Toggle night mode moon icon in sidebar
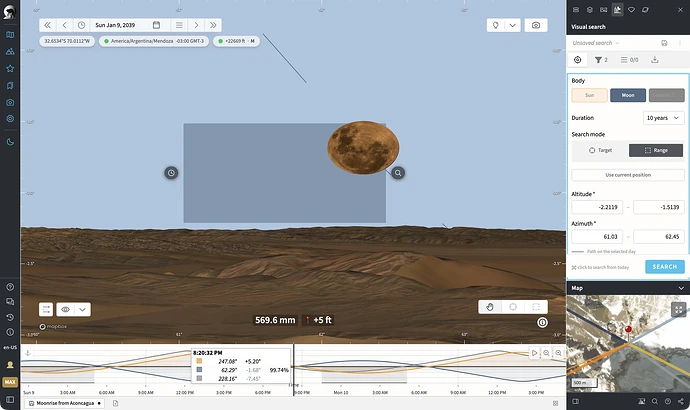The width and height of the screenshot is (690, 410). [x=10, y=142]
